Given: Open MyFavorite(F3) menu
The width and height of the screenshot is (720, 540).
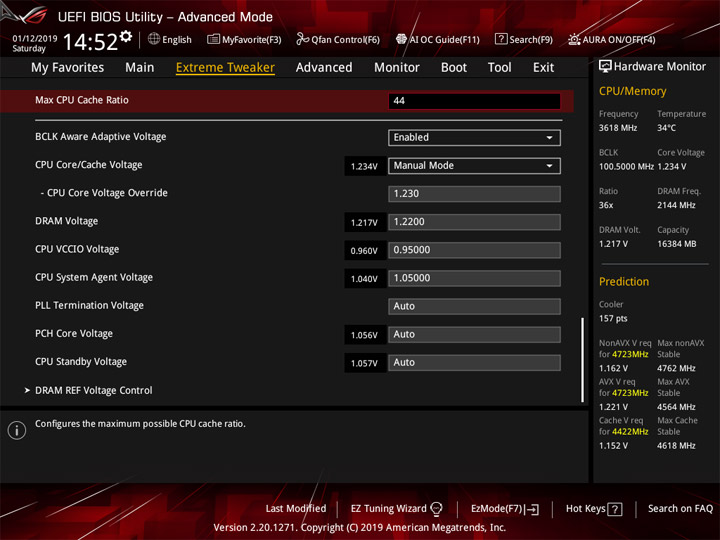Looking at the screenshot, I should pyautogui.click(x=244, y=39).
